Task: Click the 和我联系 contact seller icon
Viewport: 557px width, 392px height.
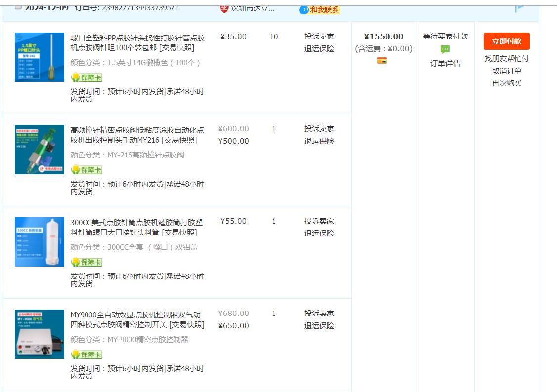Action: pos(319,9)
